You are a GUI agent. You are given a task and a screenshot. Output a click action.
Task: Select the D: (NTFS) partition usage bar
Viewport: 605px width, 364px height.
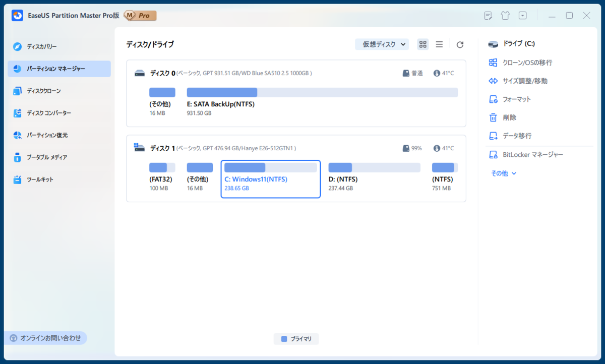click(374, 167)
